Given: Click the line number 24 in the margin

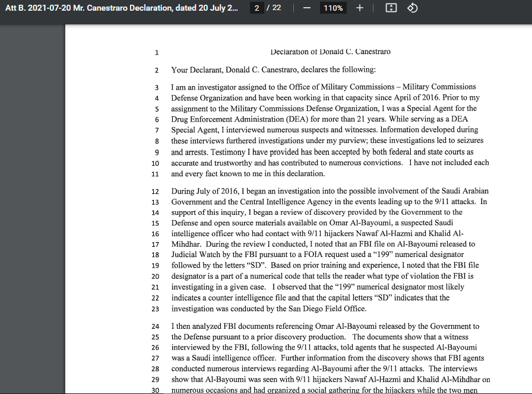Looking at the screenshot, I should click(x=155, y=326).
